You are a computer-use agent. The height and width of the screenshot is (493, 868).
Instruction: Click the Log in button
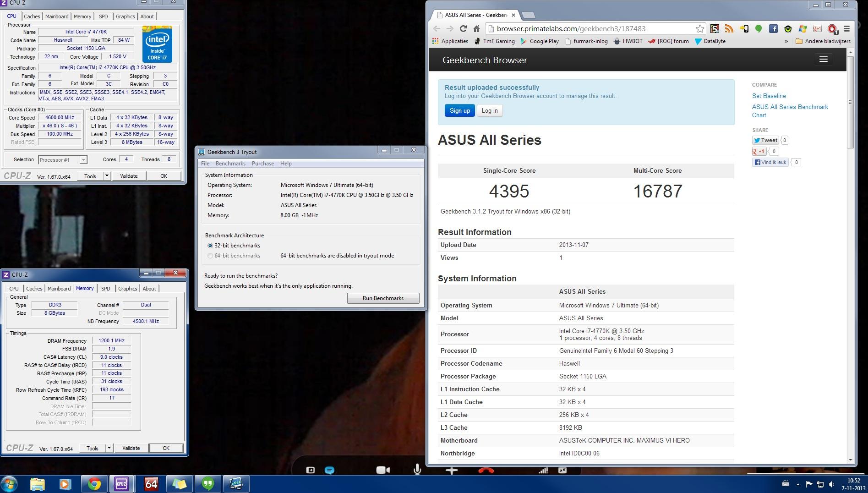click(490, 110)
